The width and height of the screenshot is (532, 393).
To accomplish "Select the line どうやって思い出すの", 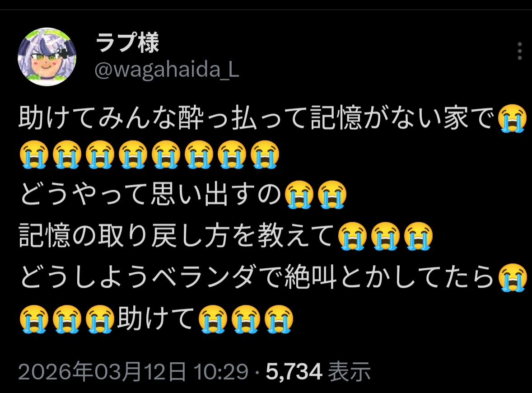I will click(150, 194).
